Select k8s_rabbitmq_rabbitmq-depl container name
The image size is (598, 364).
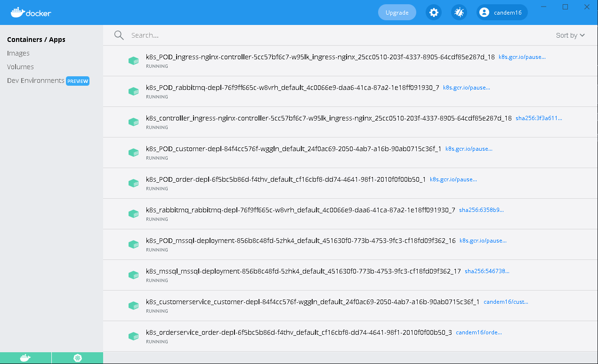pos(300,210)
